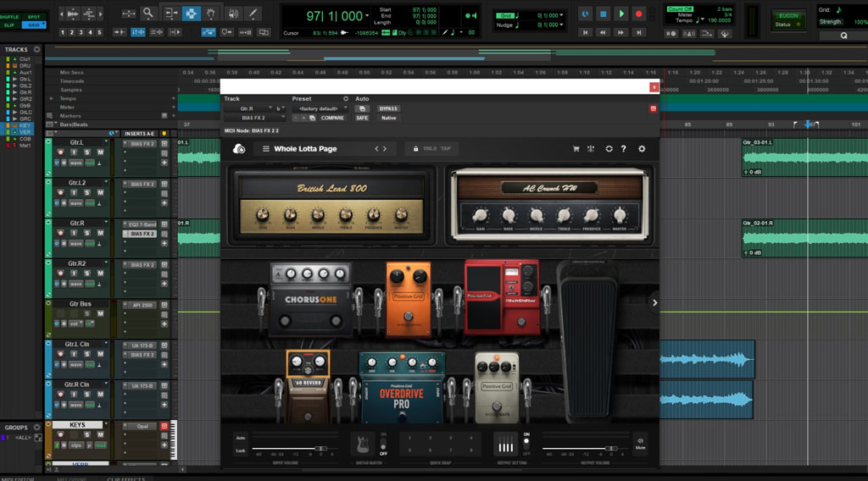Open the Output Setting icon
The image size is (868, 481).
(x=505, y=445)
